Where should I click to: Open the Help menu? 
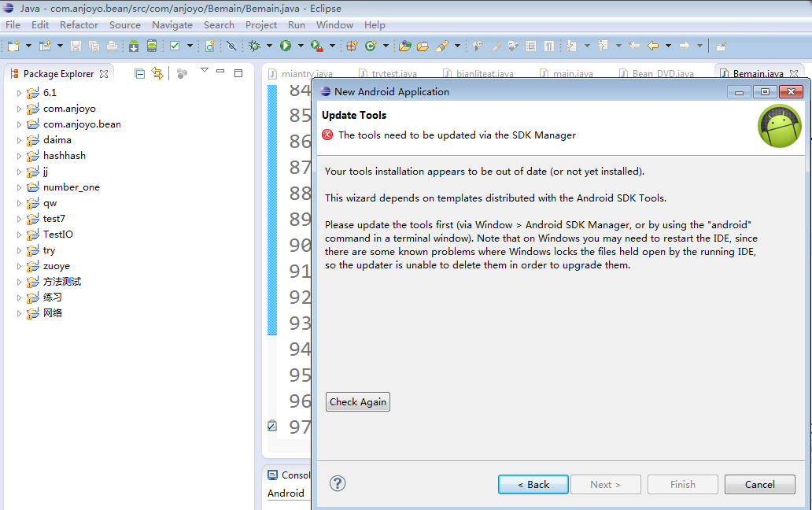(375, 25)
